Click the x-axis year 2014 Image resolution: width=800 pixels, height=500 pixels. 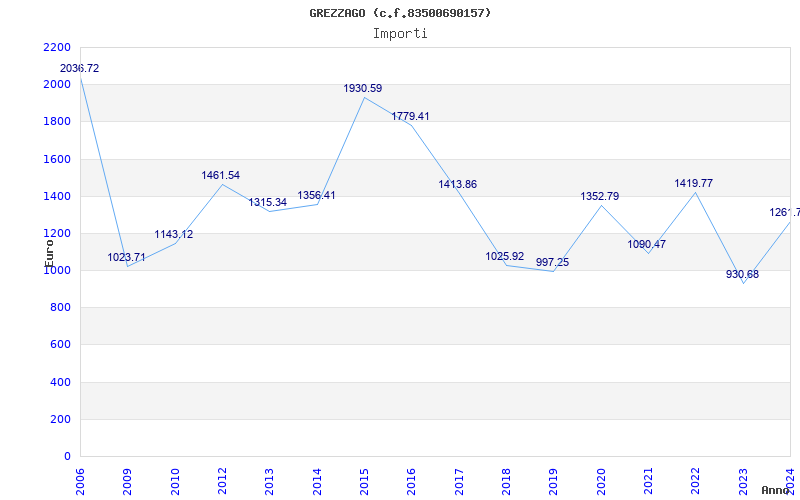pos(317,482)
